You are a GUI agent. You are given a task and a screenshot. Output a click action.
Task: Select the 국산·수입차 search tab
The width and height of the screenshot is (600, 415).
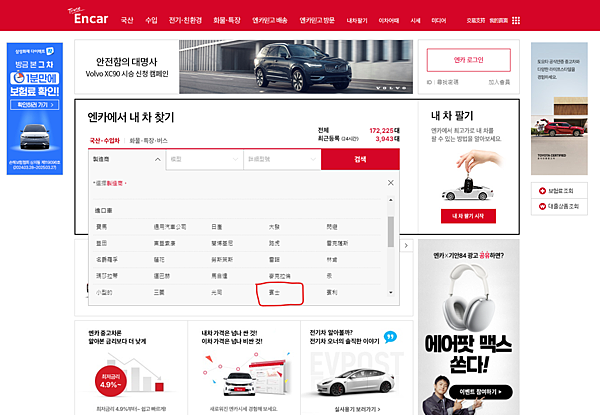(104, 141)
